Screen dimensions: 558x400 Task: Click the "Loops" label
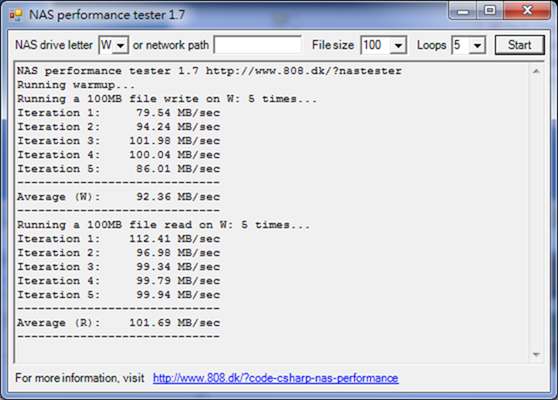coord(431,45)
